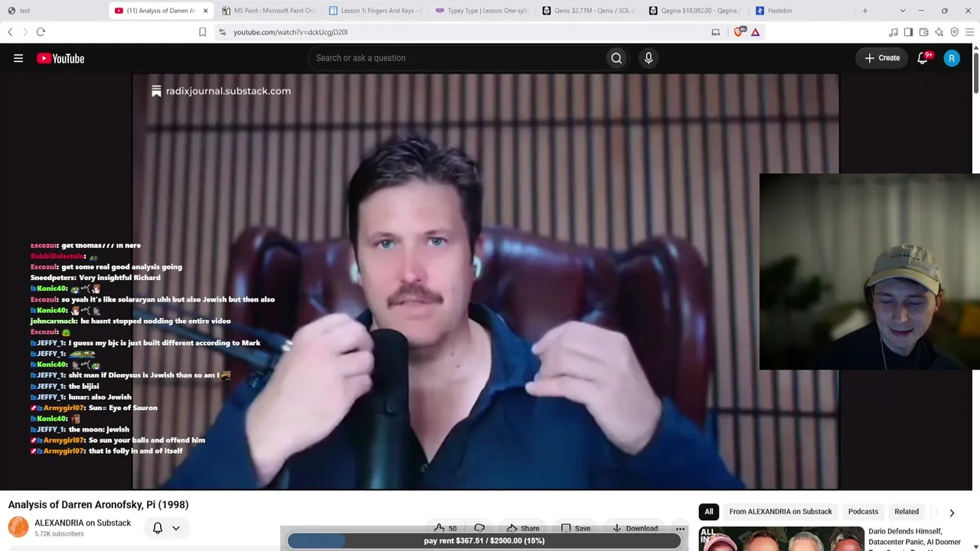Click the '5.72K subscribers' text
Image resolution: width=980 pixels, height=551 pixels.
pos(59,533)
